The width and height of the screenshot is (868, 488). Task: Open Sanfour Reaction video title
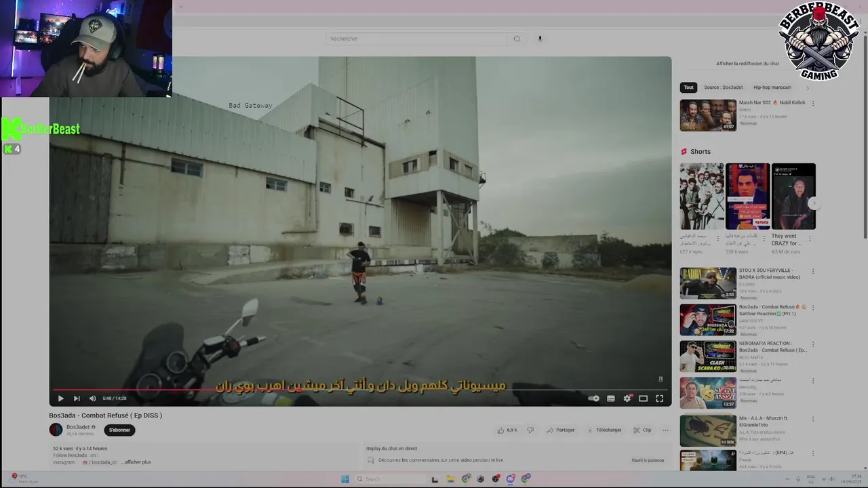pyautogui.click(x=772, y=310)
